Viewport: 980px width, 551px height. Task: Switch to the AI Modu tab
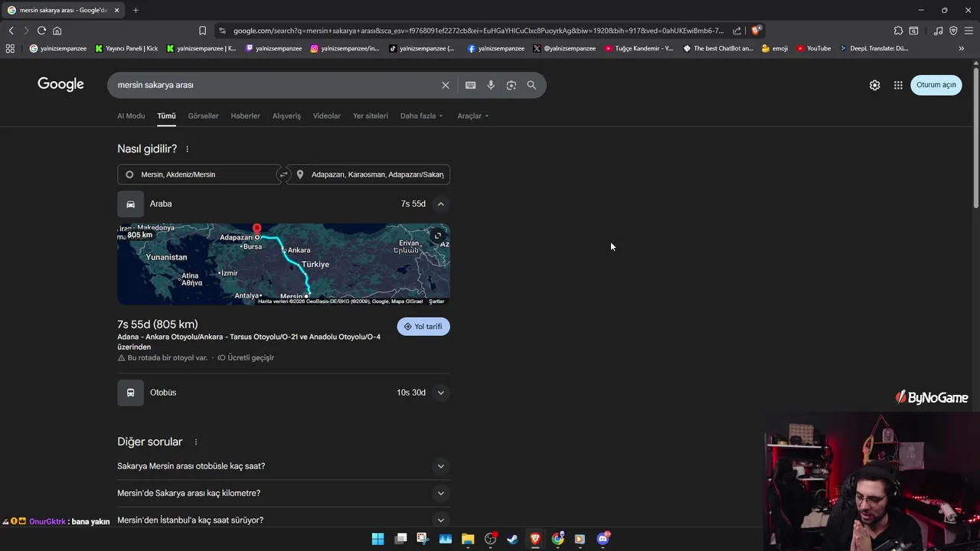(131, 116)
